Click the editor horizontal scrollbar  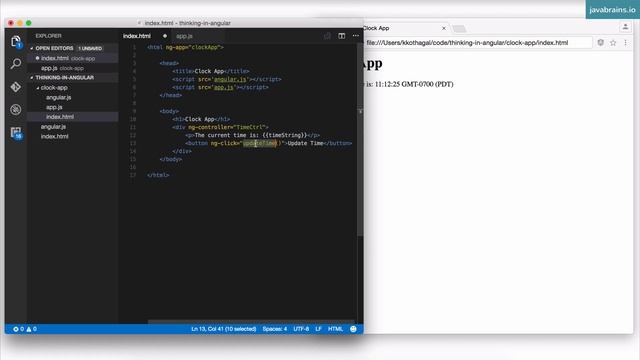[x=251, y=322]
